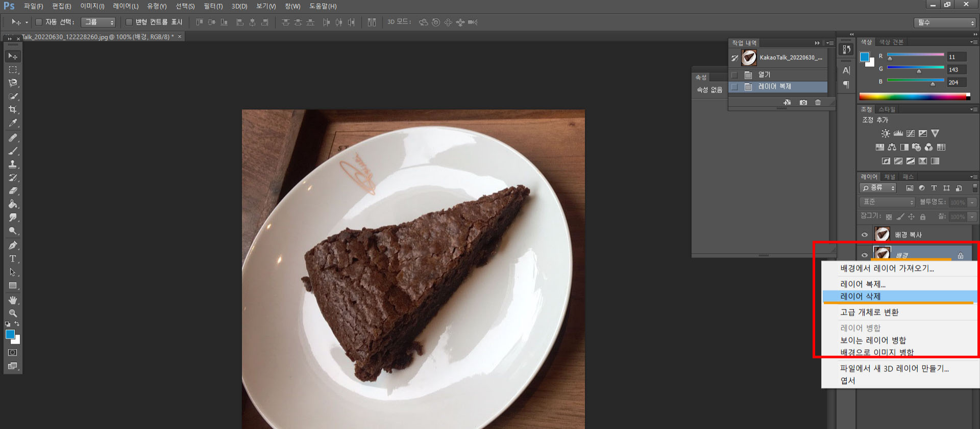
Task: Select the Eyedropper tool
Action: [13, 123]
